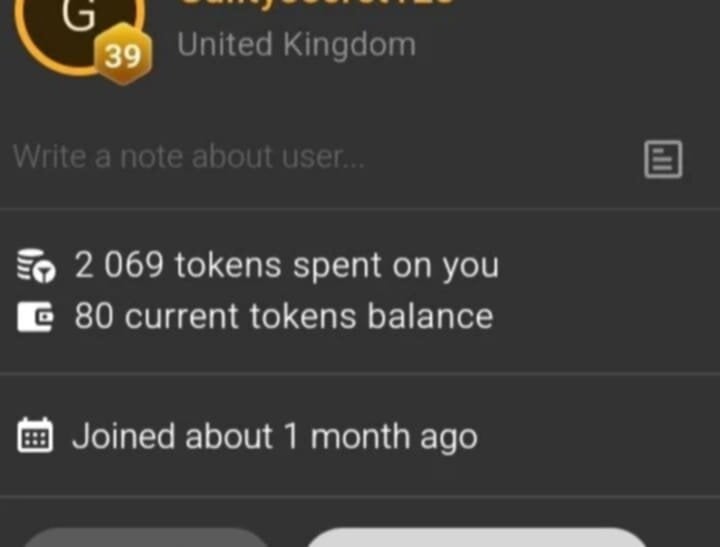Click the calendar joined-date icon

coord(35,435)
